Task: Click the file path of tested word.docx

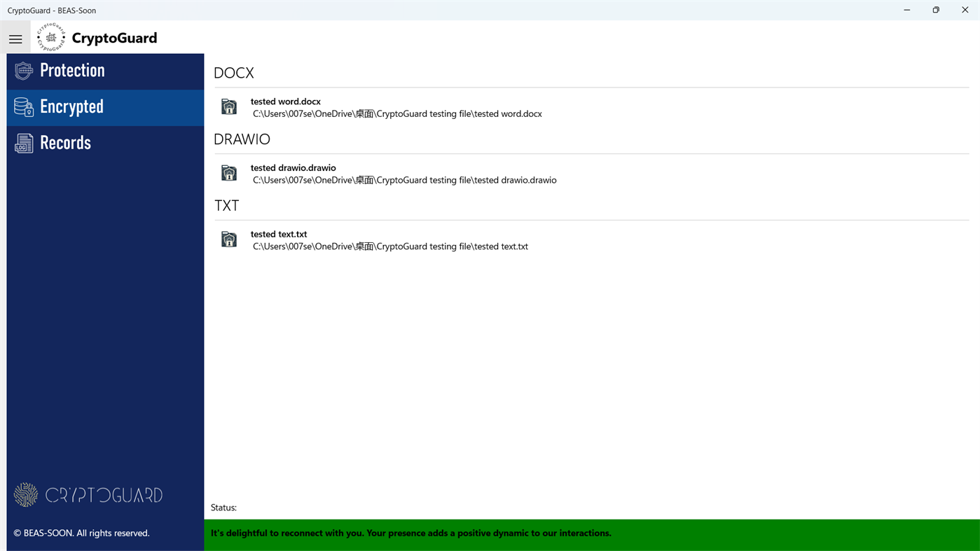Action: 397,113
